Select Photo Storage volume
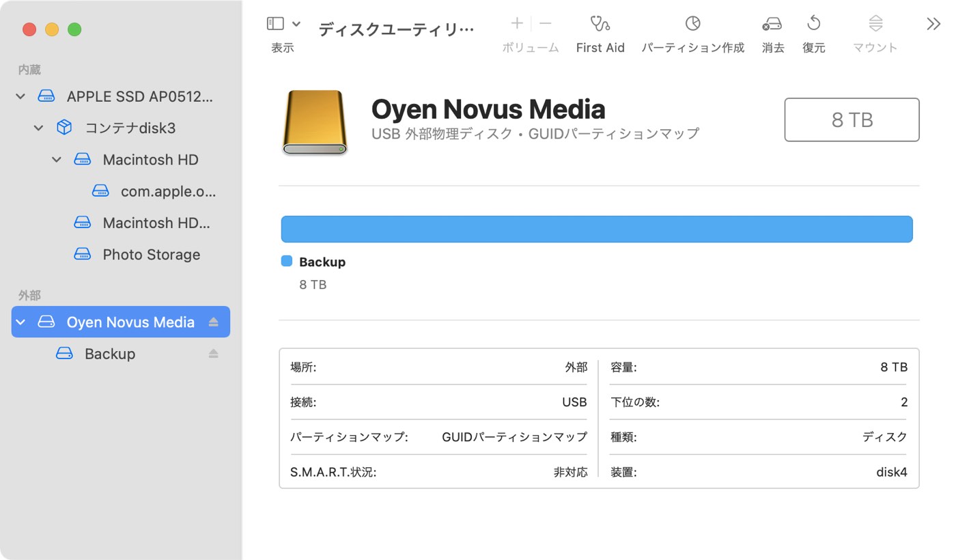 [151, 255]
